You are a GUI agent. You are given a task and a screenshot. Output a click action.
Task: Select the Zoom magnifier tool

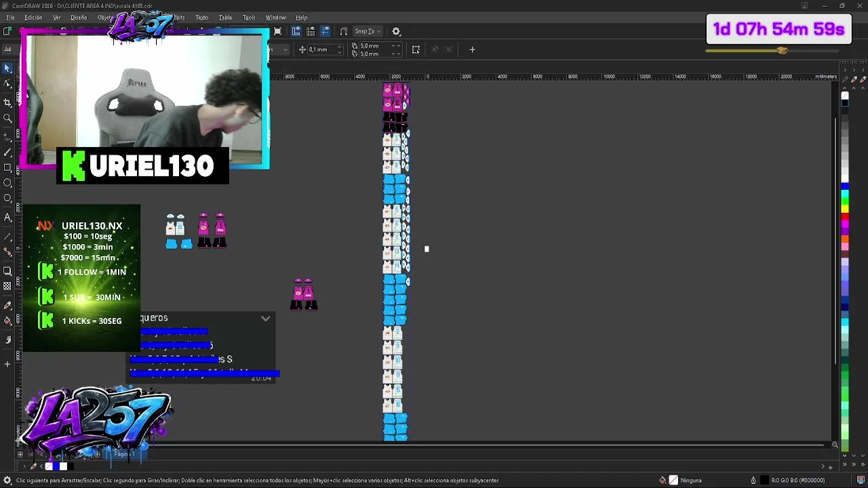tap(7, 119)
